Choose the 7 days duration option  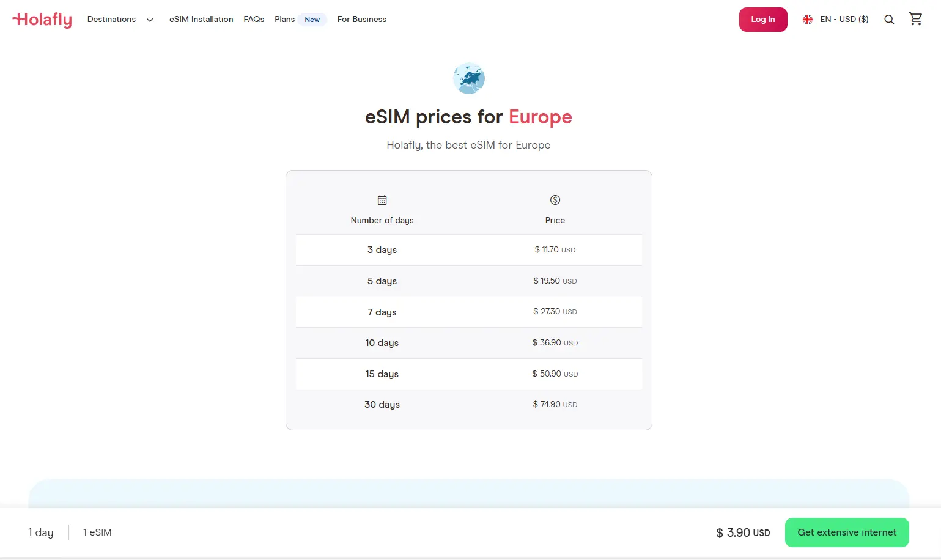tap(468, 312)
